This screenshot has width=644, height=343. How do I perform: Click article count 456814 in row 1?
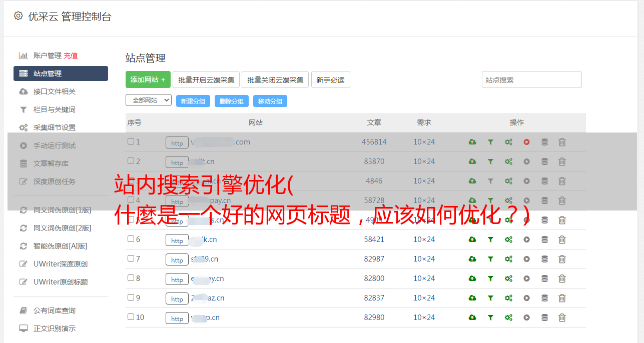click(374, 142)
